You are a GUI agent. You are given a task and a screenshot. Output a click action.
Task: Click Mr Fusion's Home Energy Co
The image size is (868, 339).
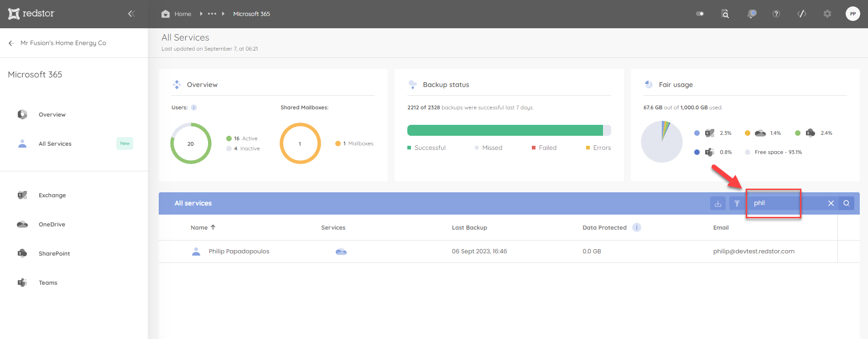63,43
